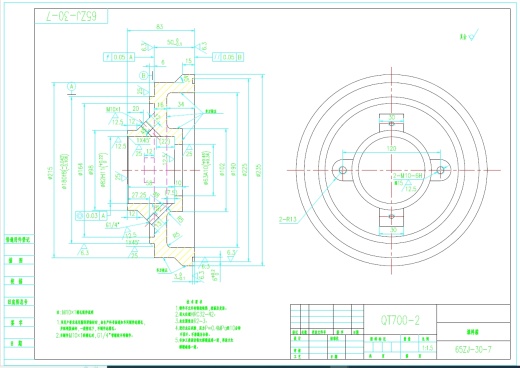The image size is (520, 368).
Task: Select the 2-R13 leader label
Action: coord(288,219)
